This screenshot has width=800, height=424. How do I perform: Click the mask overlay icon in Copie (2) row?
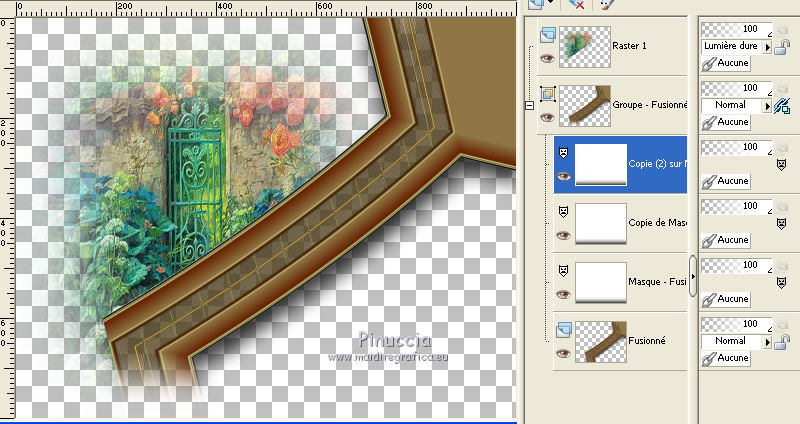pyautogui.click(x=782, y=164)
